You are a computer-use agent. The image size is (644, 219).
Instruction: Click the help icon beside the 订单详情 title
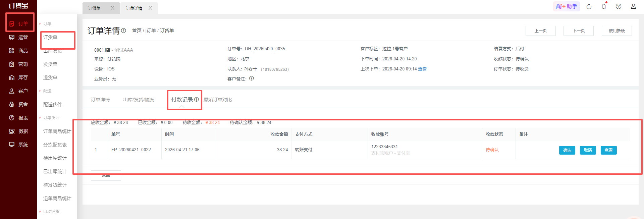(x=123, y=31)
